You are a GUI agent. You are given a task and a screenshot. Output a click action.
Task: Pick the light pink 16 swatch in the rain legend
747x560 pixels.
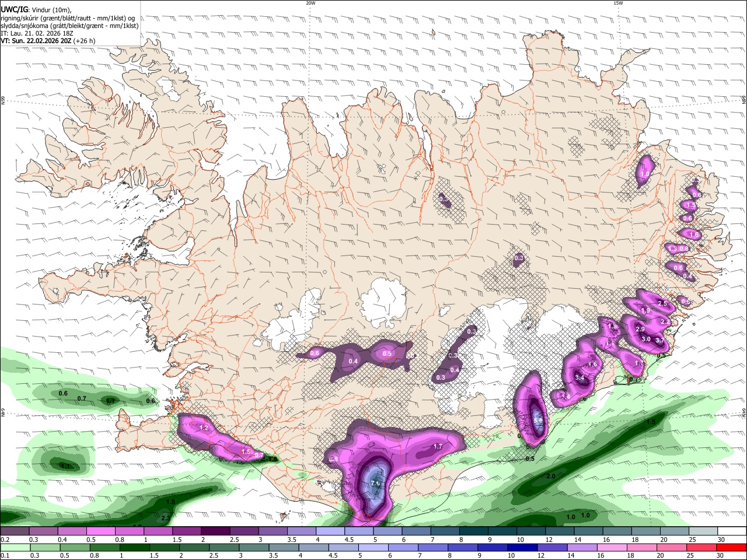tap(612, 548)
